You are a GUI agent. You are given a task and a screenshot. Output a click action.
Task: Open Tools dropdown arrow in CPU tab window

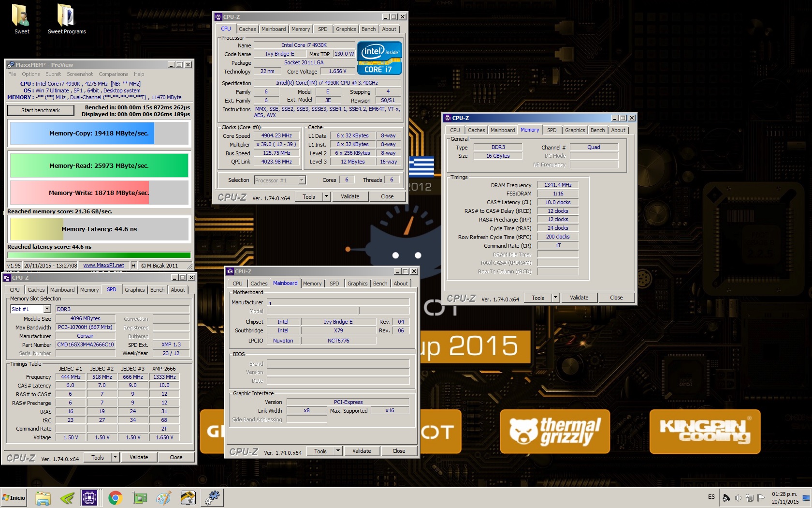coord(326,196)
